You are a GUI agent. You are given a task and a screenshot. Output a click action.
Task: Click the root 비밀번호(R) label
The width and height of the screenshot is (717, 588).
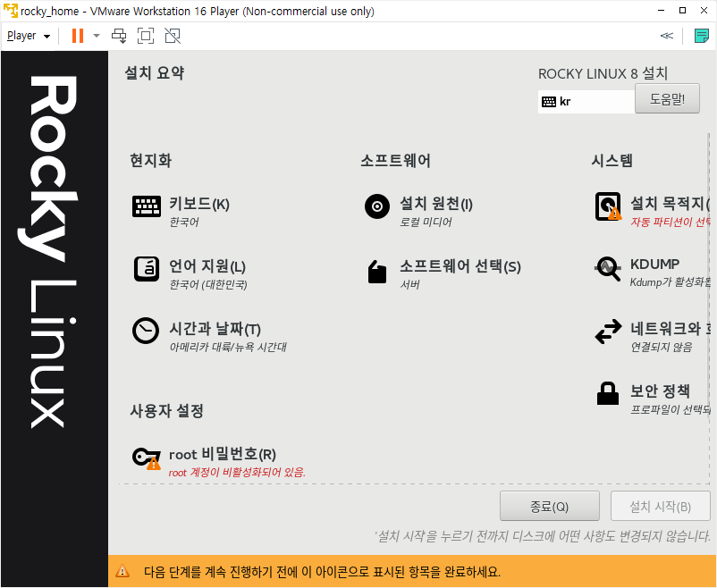(x=223, y=455)
